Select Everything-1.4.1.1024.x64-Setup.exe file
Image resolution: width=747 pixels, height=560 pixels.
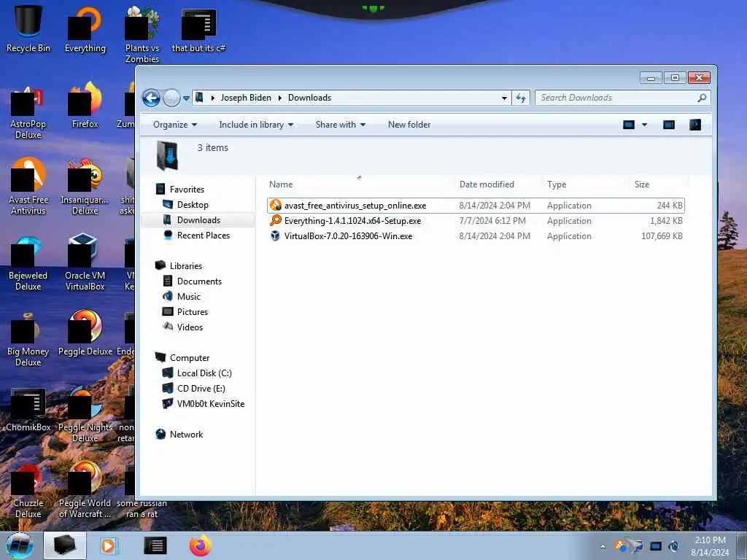point(352,221)
